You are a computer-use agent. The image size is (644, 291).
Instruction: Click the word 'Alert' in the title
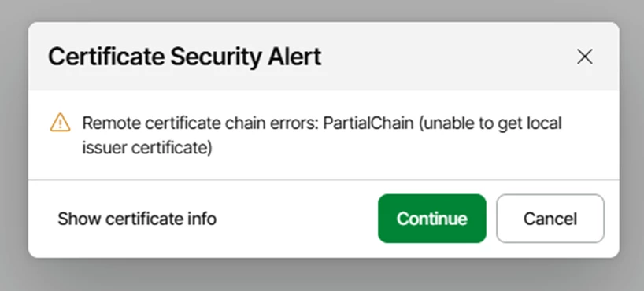coord(294,57)
